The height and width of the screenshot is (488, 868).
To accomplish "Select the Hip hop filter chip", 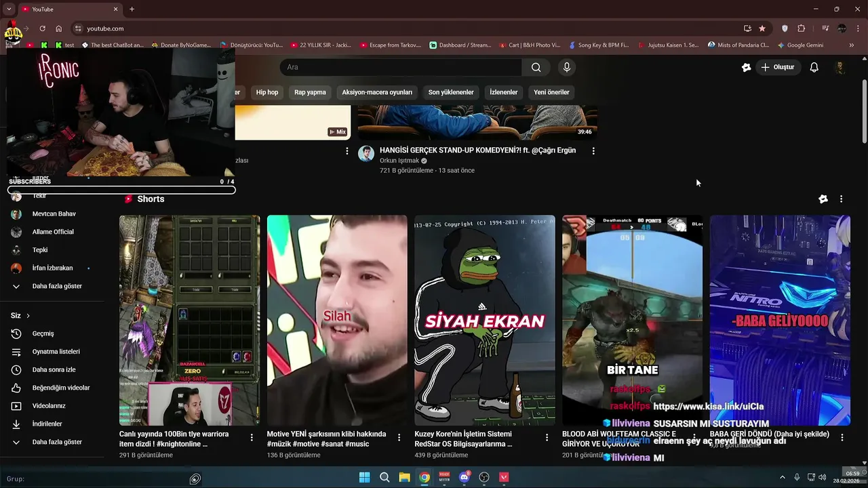I will coord(267,92).
